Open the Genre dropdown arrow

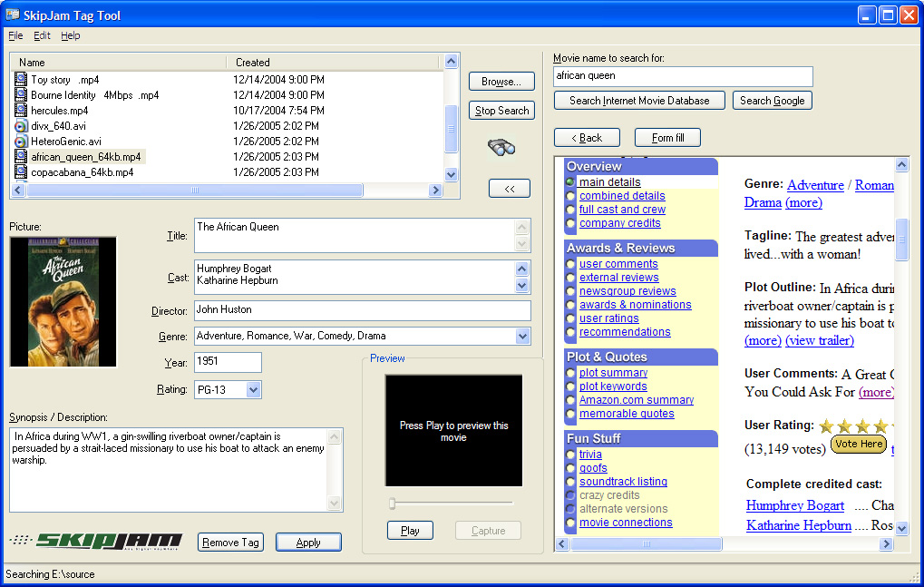pyautogui.click(x=522, y=336)
